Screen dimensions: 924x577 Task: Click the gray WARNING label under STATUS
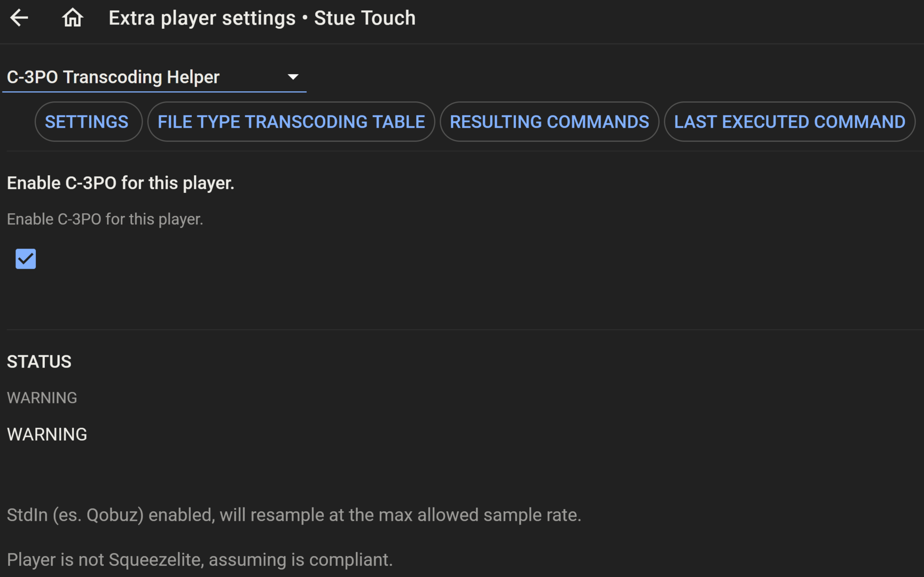click(x=42, y=398)
